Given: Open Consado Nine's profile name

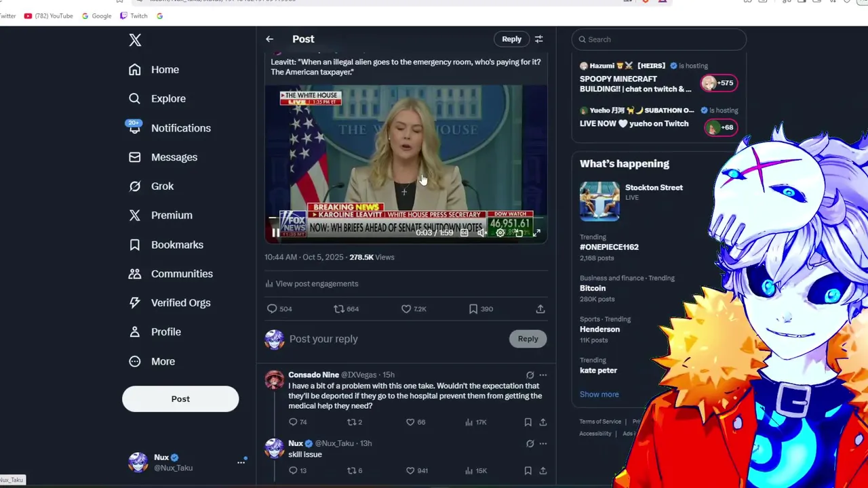Looking at the screenshot, I should point(313,375).
